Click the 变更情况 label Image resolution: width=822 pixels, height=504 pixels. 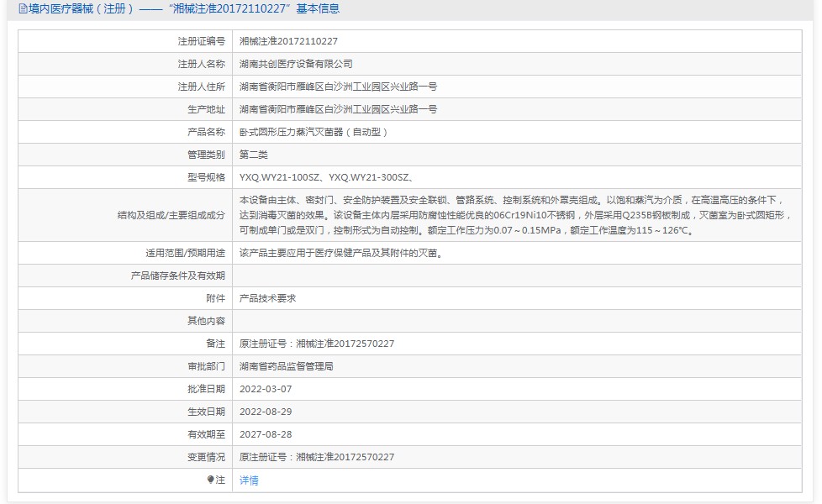[206, 457]
